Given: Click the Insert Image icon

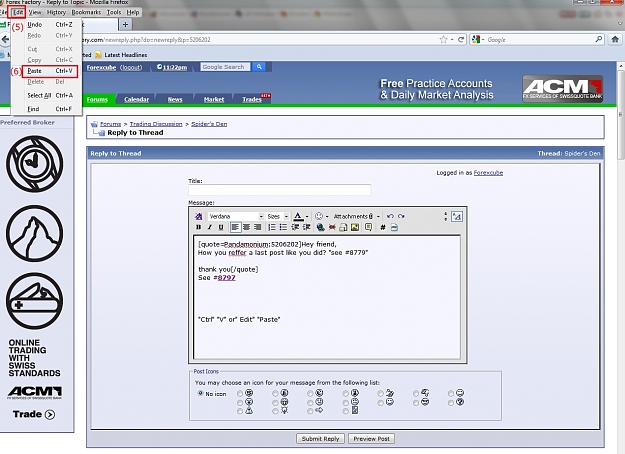Looking at the screenshot, I should point(354,227).
